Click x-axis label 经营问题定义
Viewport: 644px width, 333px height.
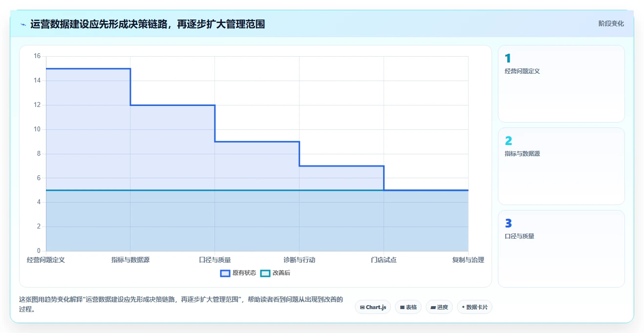[x=46, y=260]
